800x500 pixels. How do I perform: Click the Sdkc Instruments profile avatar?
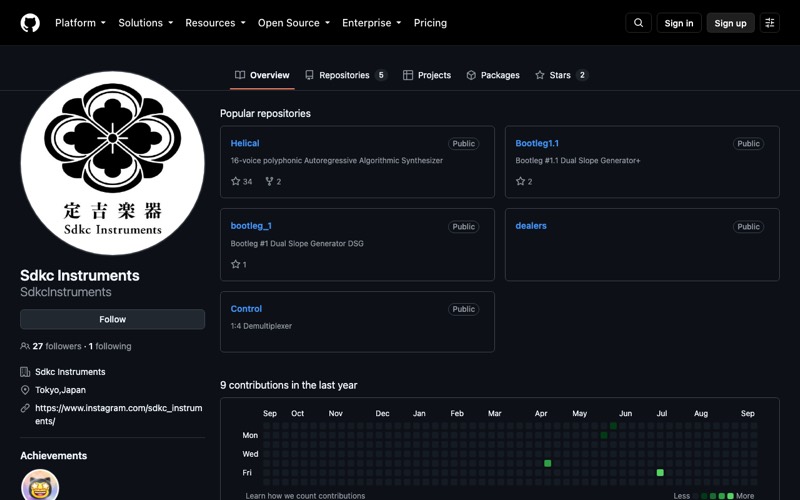coord(112,163)
